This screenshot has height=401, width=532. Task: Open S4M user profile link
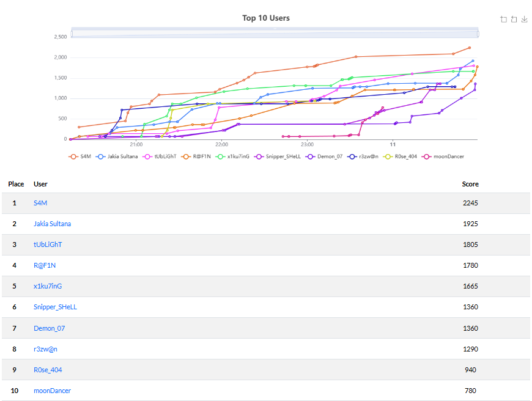tap(40, 203)
